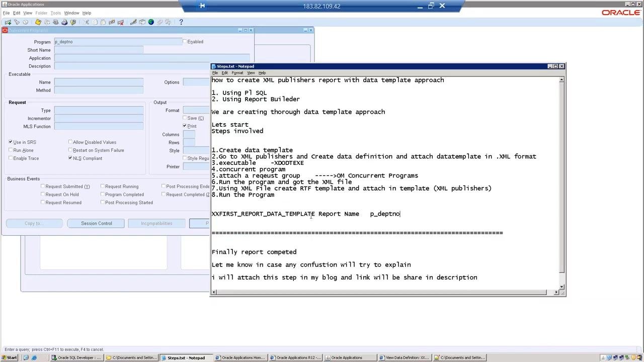Toggle NLS Compliant checkbox
Image resolution: width=644 pixels, height=362 pixels.
tap(70, 158)
